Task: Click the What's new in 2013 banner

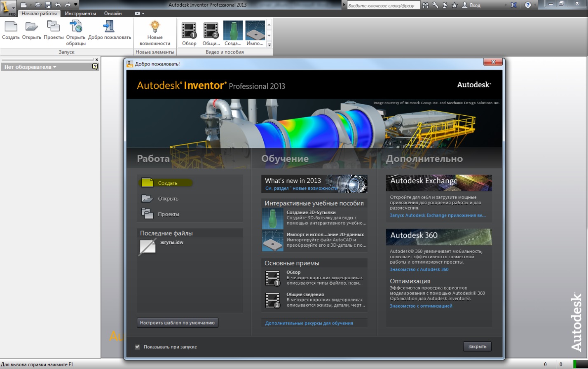Action: tap(314, 184)
